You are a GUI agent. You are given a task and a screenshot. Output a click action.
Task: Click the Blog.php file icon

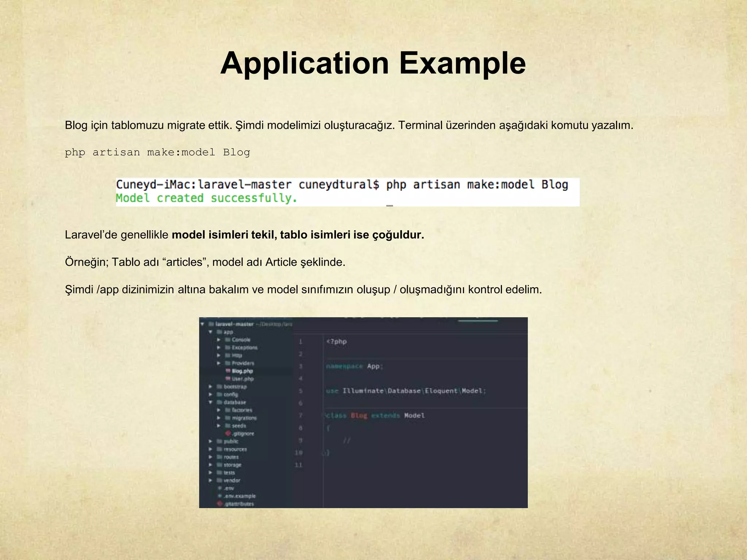click(x=228, y=371)
